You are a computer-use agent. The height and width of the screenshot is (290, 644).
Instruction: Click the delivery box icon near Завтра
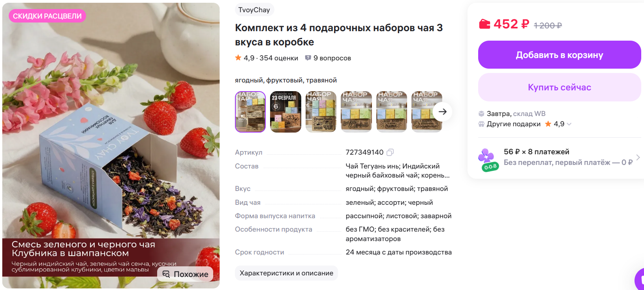[481, 114]
